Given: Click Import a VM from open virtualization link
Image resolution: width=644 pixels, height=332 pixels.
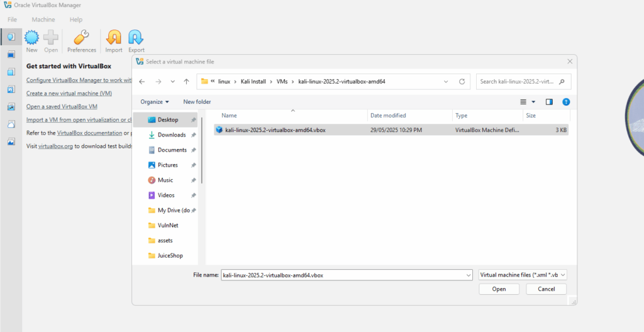Looking at the screenshot, I should (x=79, y=119).
